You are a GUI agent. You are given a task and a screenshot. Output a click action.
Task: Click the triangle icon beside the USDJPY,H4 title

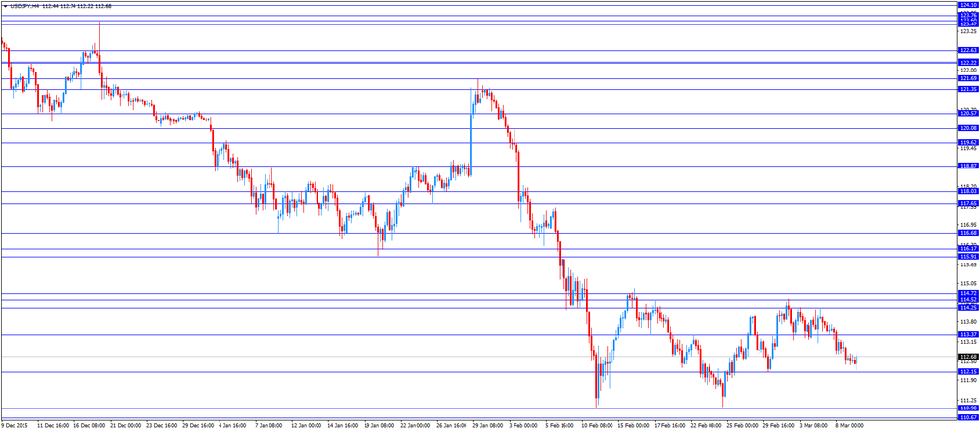(x=6, y=6)
